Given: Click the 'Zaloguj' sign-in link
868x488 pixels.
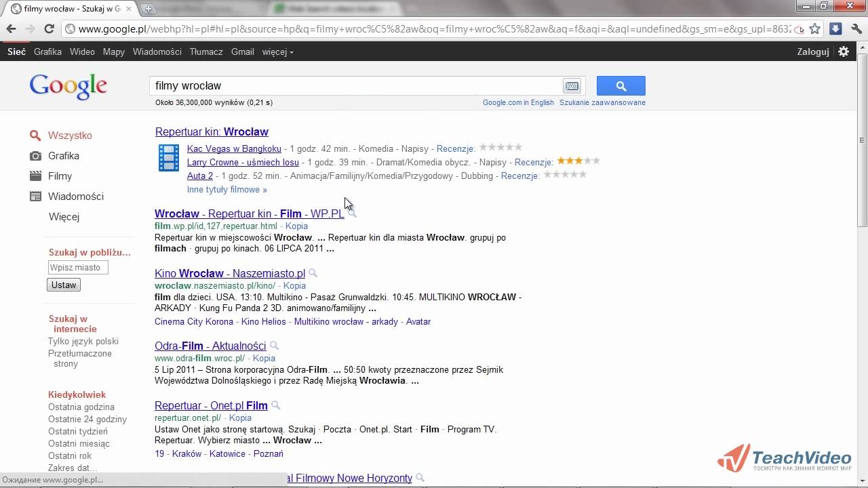Looking at the screenshot, I should coord(813,52).
